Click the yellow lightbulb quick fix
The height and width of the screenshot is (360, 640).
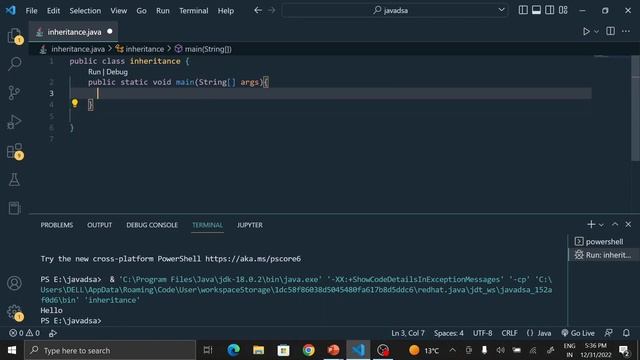75,103
